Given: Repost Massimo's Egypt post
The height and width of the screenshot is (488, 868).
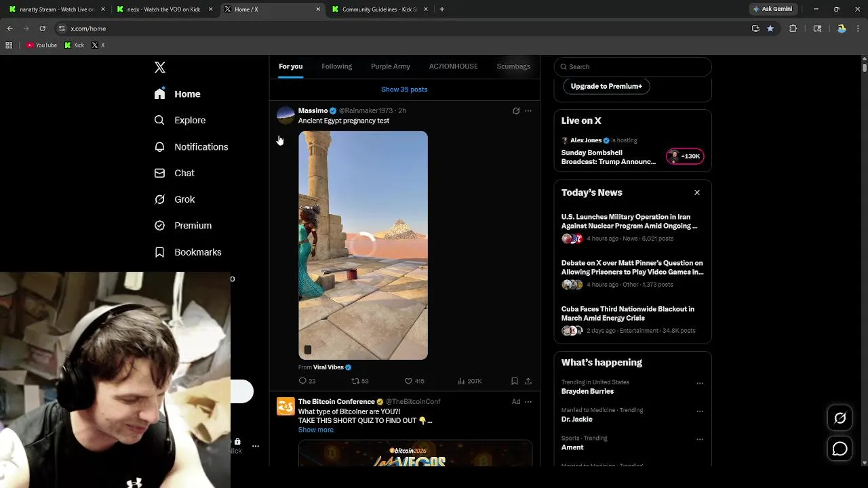Looking at the screenshot, I should point(359,381).
